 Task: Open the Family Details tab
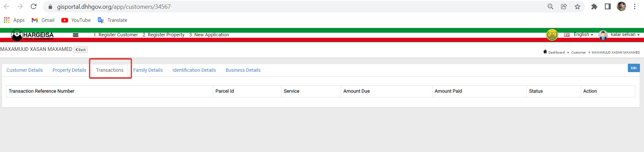[148, 70]
